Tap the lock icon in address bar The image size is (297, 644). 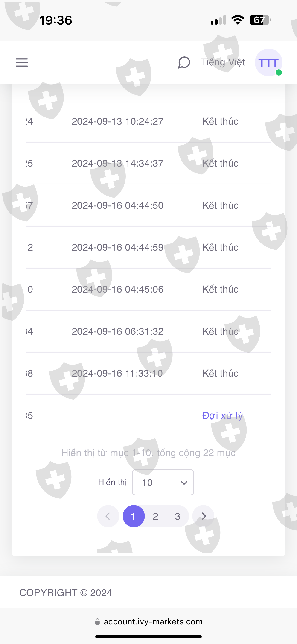(97, 622)
